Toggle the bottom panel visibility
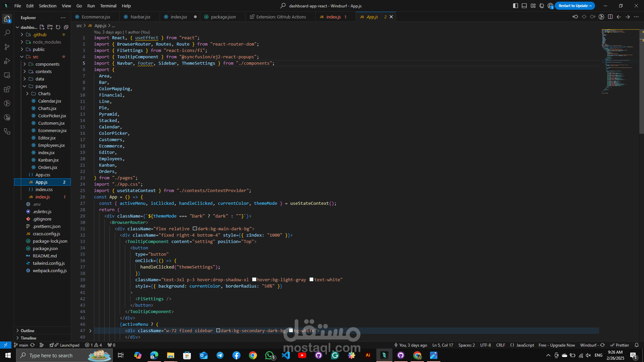This screenshot has height=362, width=644. pos(524,6)
